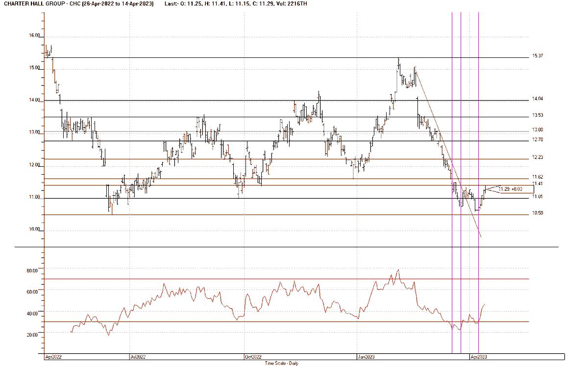Click the 13.53 horizontal level label
The height and width of the screenshot is (366, 588).
[538, 115]
